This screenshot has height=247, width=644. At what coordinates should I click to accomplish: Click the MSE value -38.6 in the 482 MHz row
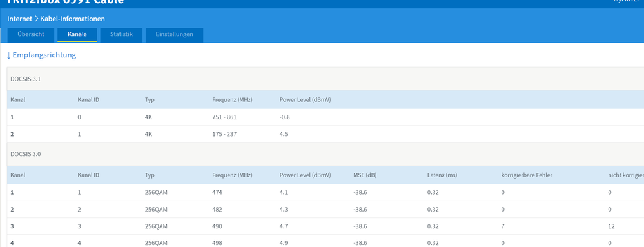pos(360,209)
